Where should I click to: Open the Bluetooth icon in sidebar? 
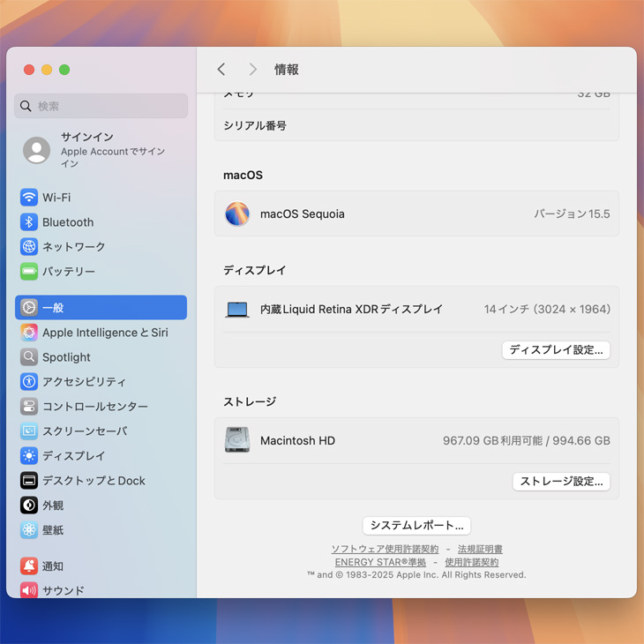29,222
